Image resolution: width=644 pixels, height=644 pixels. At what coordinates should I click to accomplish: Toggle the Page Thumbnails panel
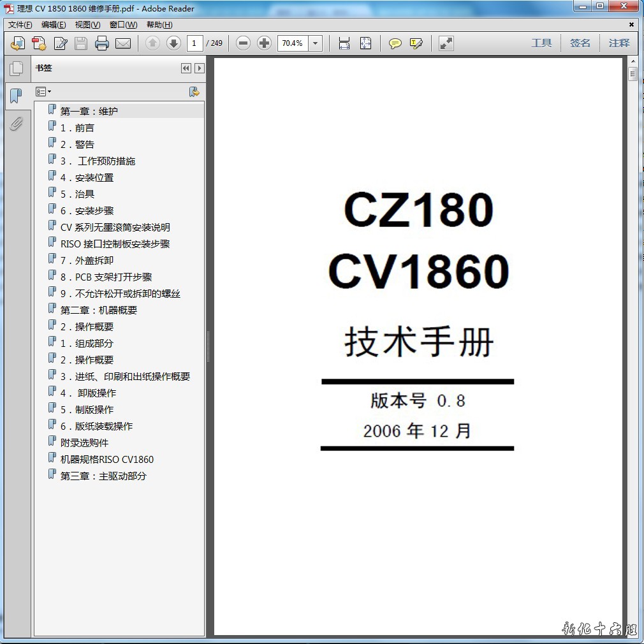(x=16, y=68)
